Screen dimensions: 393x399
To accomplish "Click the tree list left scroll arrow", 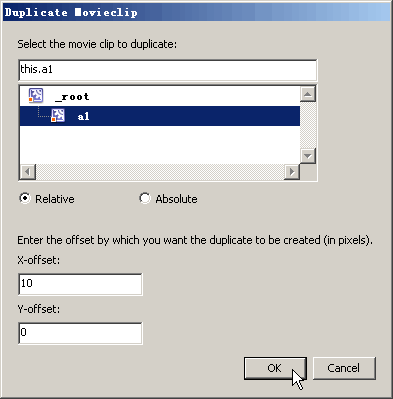I will tap(28, 172).
